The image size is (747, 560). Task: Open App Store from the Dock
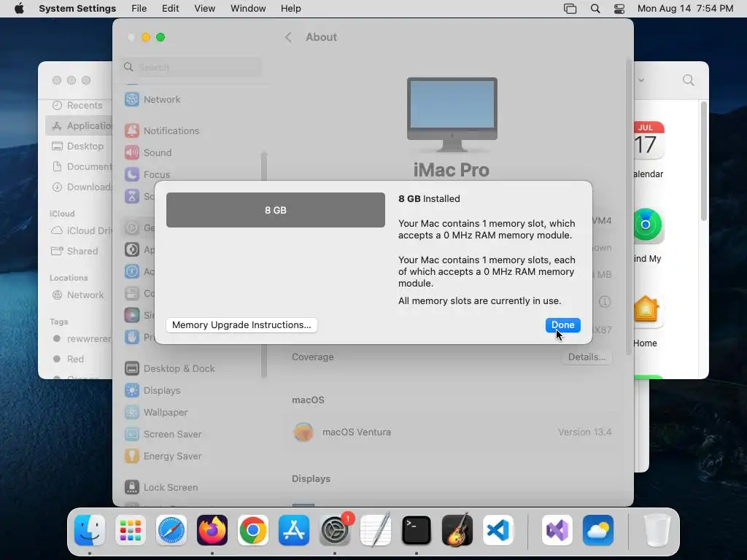(294, 530)
